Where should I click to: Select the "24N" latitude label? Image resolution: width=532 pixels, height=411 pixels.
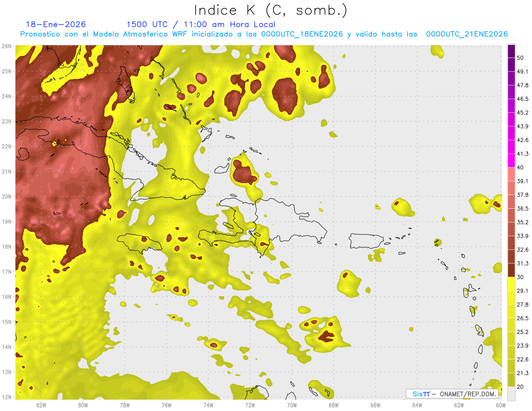click(7, 96)
